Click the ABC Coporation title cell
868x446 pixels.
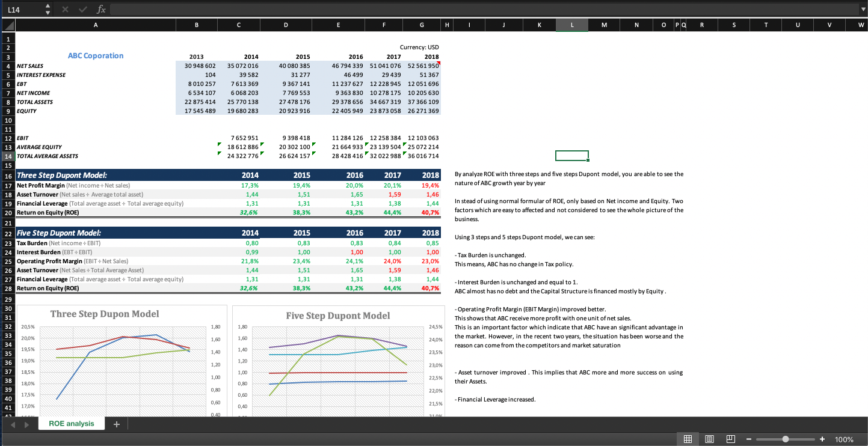pyautogui.click(x=96, y=55)
